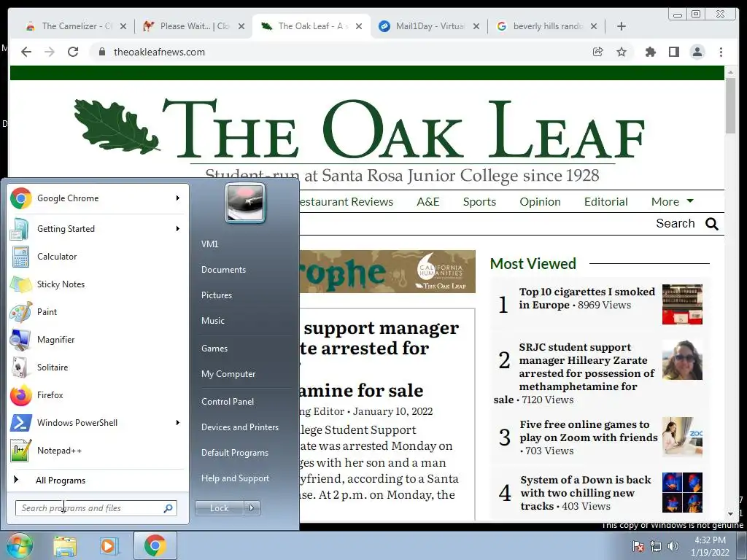
Task: Toggle the Chrome side panel
Action: tap(673, 52)
